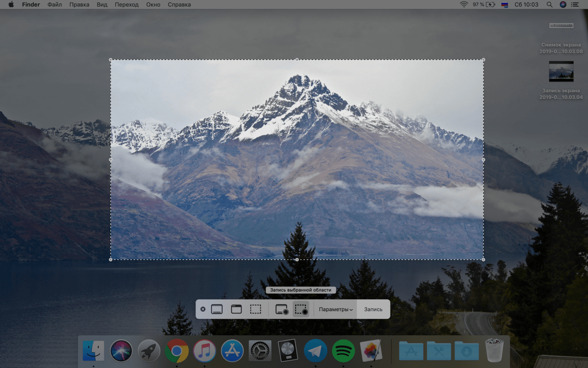Screen dimensions: 588x368
Task: Open the Trash in the Dock
Action: coord(494,350)
